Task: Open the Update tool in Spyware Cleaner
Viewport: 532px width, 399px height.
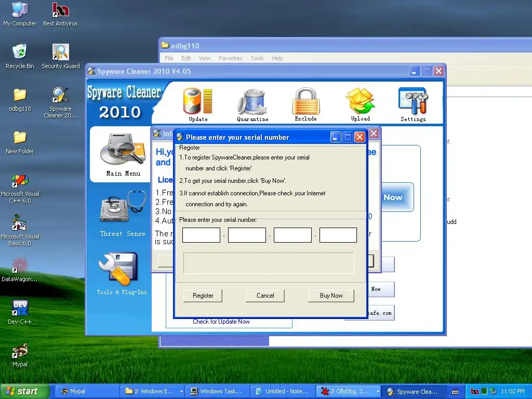Action: (x=198, y=104)
